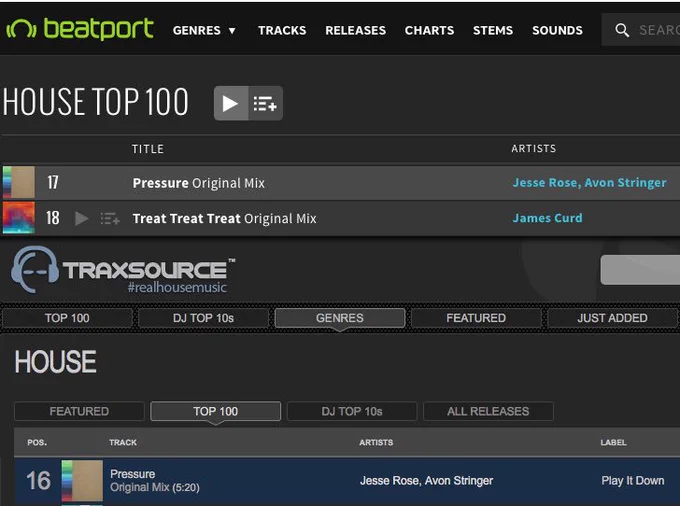Click chart position 18

pyautogui.click(x=53, y=218)
